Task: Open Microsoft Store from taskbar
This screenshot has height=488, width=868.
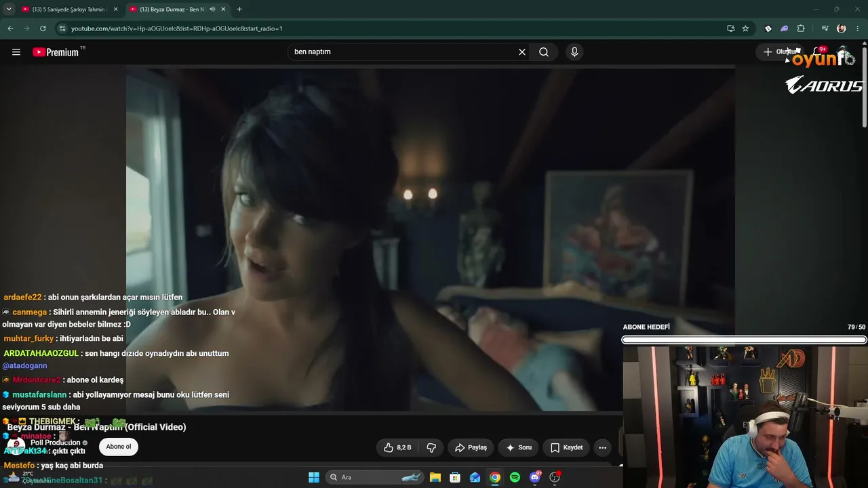Action: 455,477
